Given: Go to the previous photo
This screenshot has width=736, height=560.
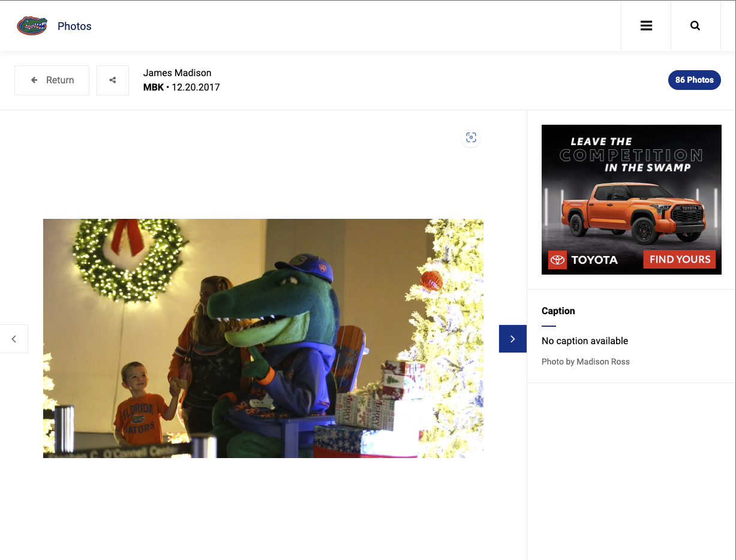Looking at the screenshot, I should [x=14, y=339].
